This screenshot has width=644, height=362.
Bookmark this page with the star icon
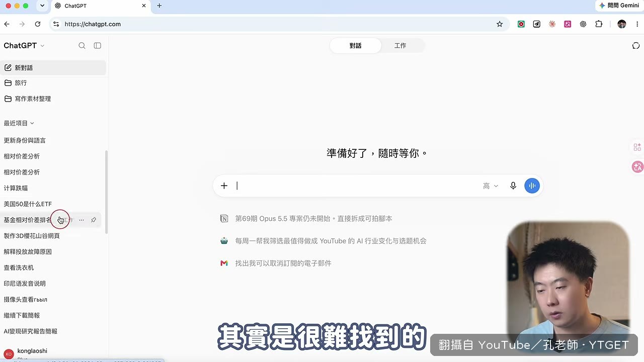pos(500,24)
